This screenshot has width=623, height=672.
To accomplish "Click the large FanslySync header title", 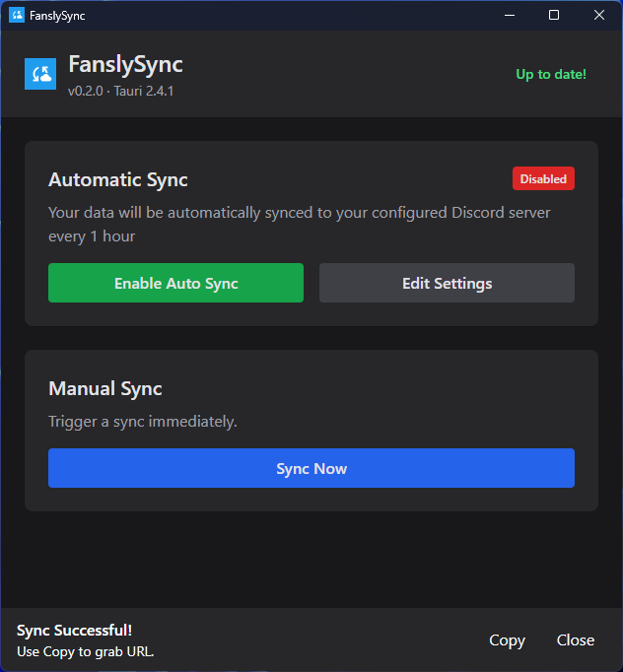I will (x=125, y=64).
